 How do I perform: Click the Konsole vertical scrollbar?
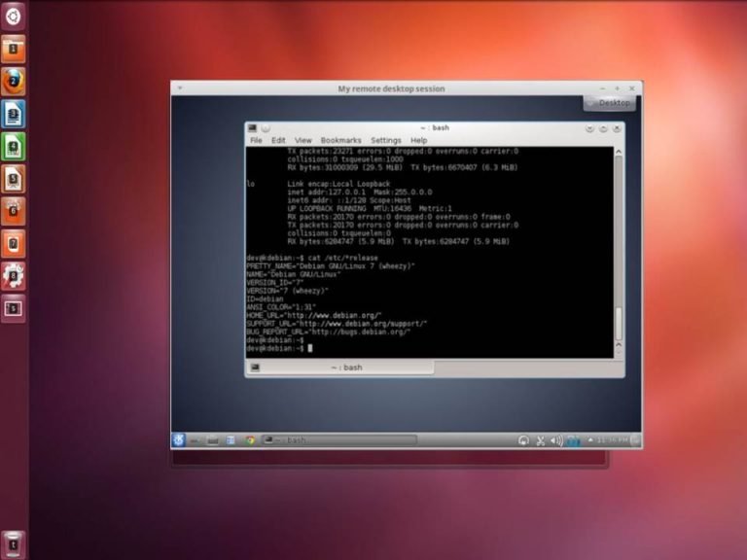(x=619, y=321)
